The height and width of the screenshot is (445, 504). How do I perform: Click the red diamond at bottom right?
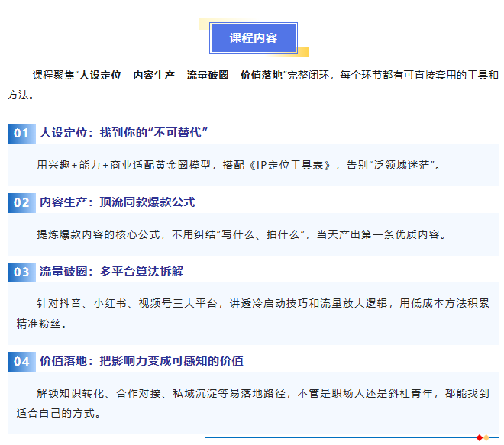click(x=479, y=437)
